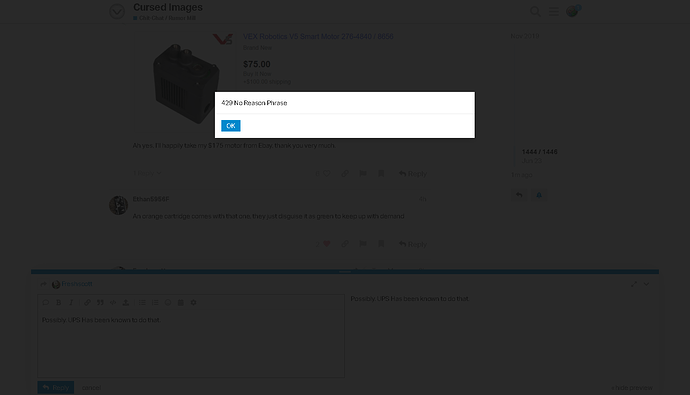
Task: Insert a blockquote in the composer
Action: (x=100, y=303)
